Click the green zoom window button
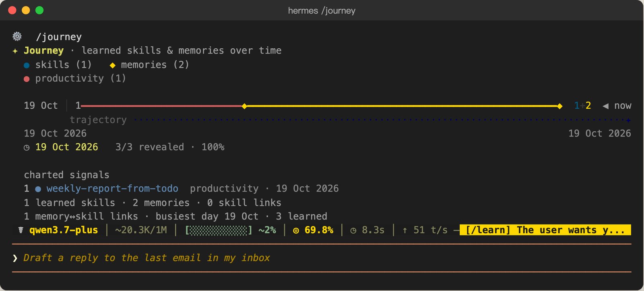Viewport: 644px width, 291px height. point(39,10)
